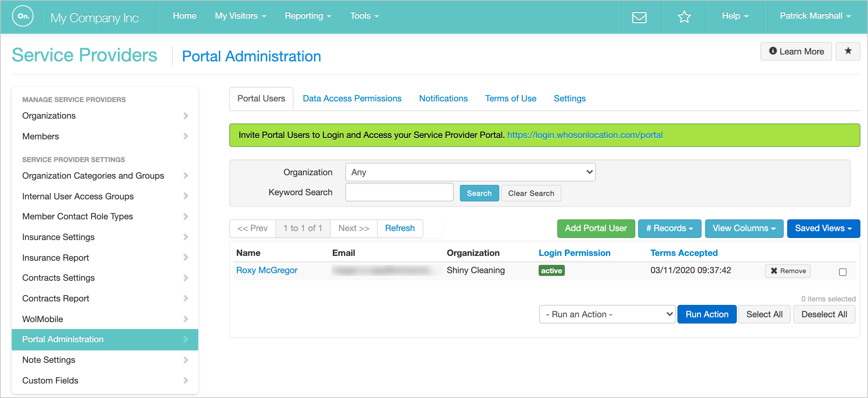Tick the checkbox in Roxy McGregor row
The image size is (868, 398).
[843, 272]
